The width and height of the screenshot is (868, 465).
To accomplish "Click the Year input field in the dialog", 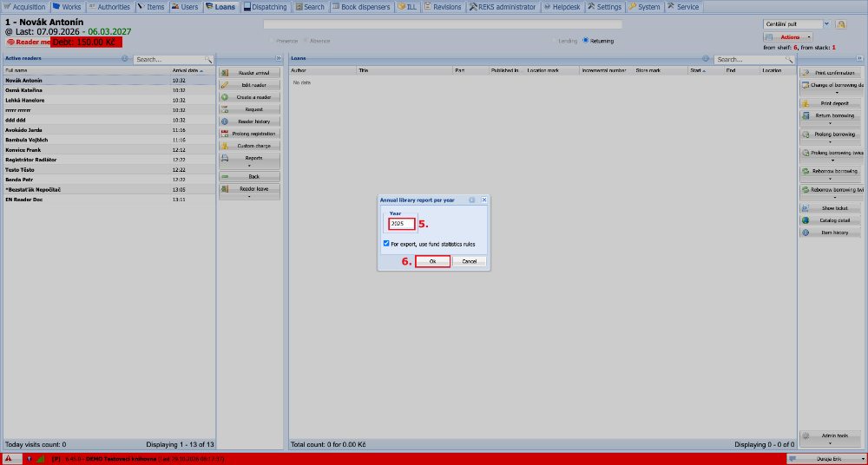I will pos(401,224).
